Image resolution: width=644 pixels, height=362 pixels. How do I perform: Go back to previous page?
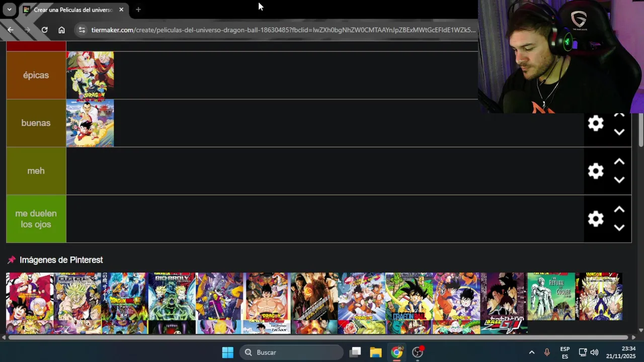click(10, 30)
